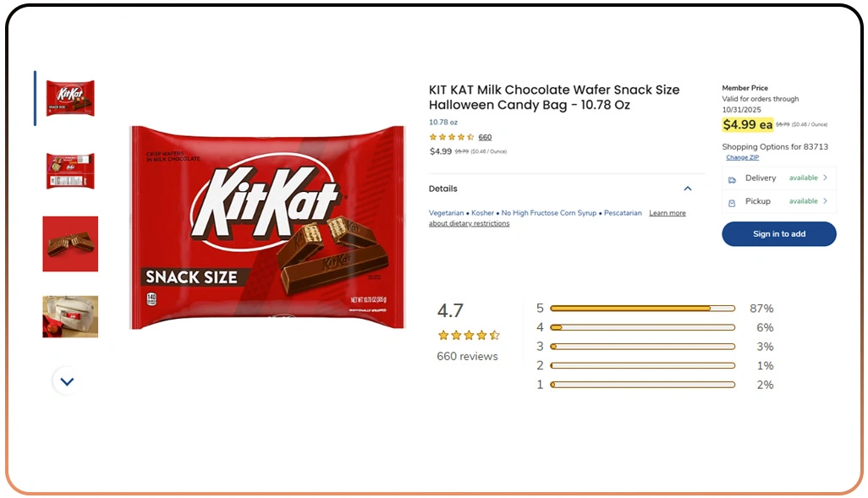Select the fourth lifestyle photo thumbnail
The width and height of the screenshot is (868, 498).
[x=70, y=316]
